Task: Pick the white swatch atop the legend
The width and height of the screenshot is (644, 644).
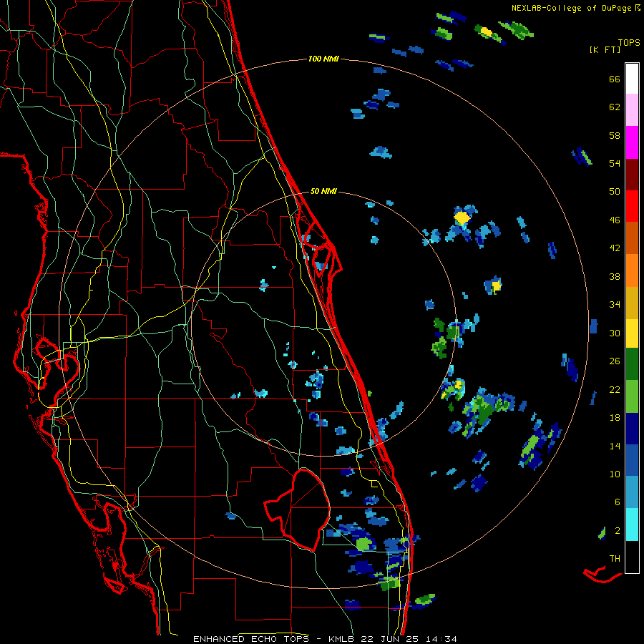Action: tap(632, 79)
